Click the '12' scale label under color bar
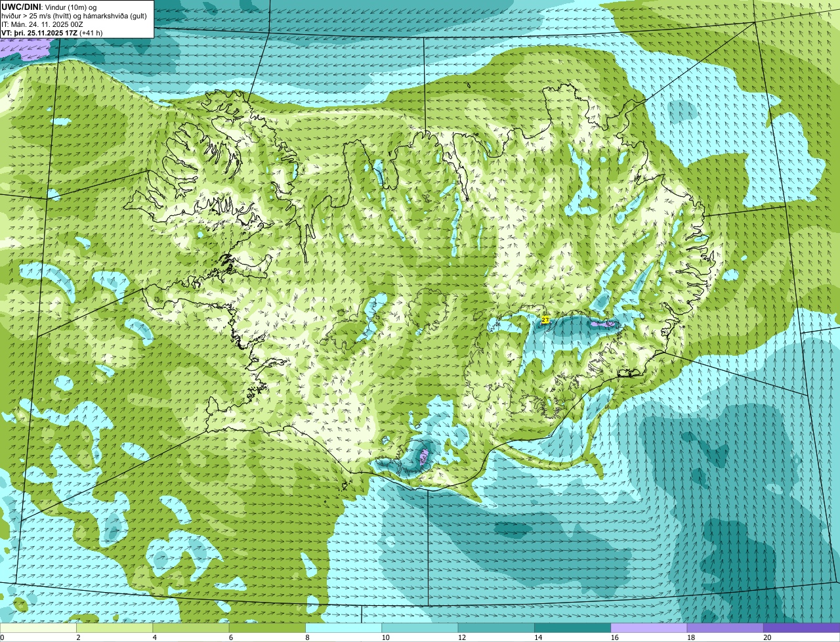The width and height of the screenshot is (840, 642). 461,637
